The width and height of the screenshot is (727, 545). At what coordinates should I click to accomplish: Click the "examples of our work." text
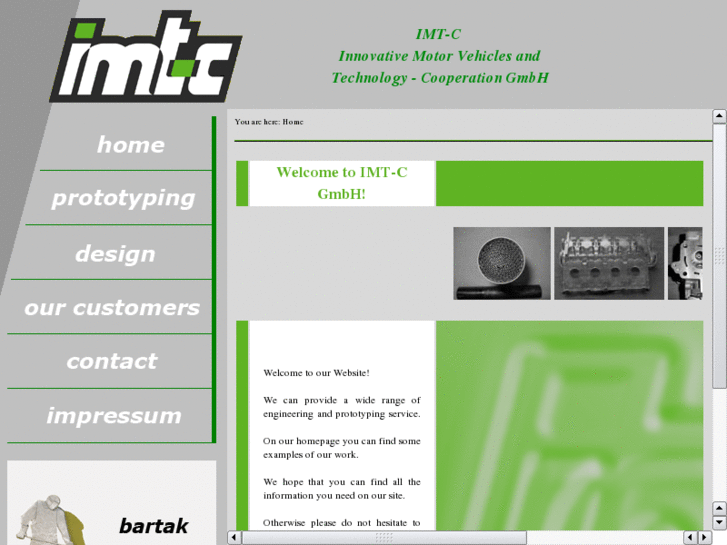(x=311, y=455)
